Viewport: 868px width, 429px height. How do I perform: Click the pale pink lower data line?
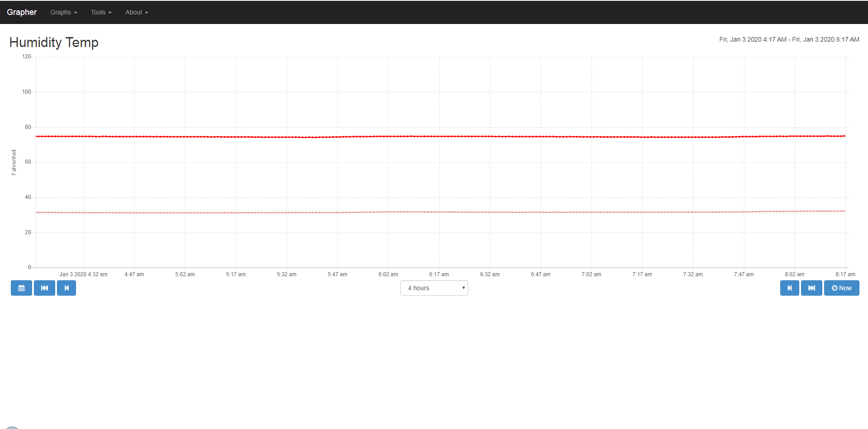440,212
